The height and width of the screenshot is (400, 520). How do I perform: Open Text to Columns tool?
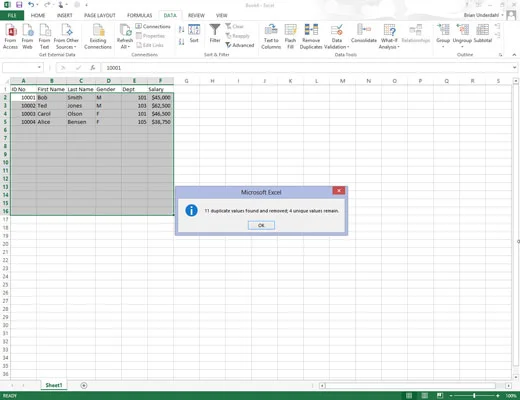tap(271, 37)
